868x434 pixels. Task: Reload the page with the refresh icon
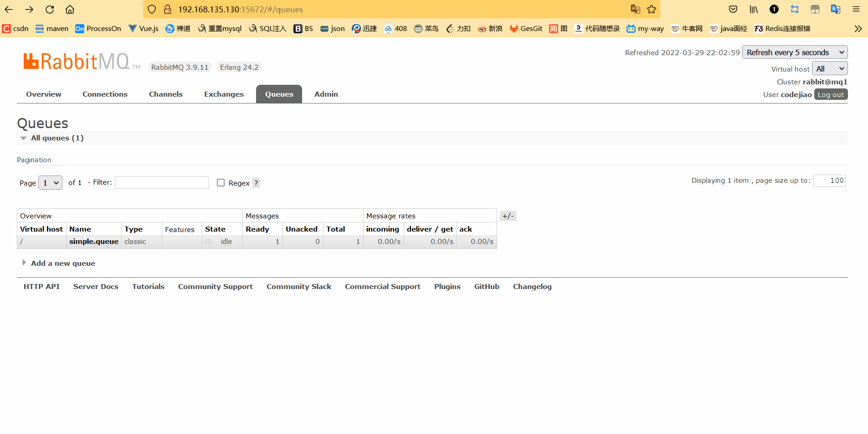(50, 9)
